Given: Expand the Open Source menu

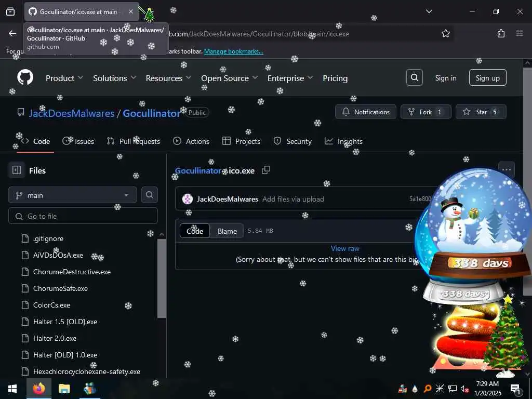Looking at the screenshot, I should tap(229, 78).
